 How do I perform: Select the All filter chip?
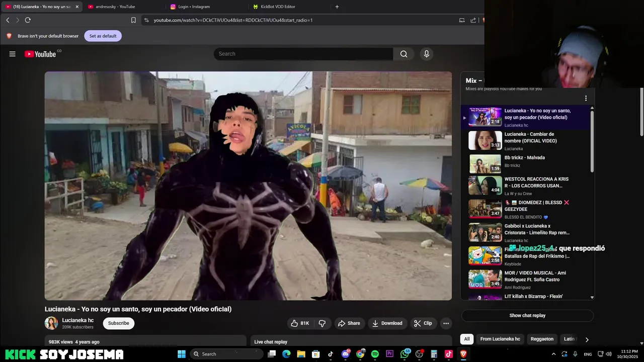(467, 339)
